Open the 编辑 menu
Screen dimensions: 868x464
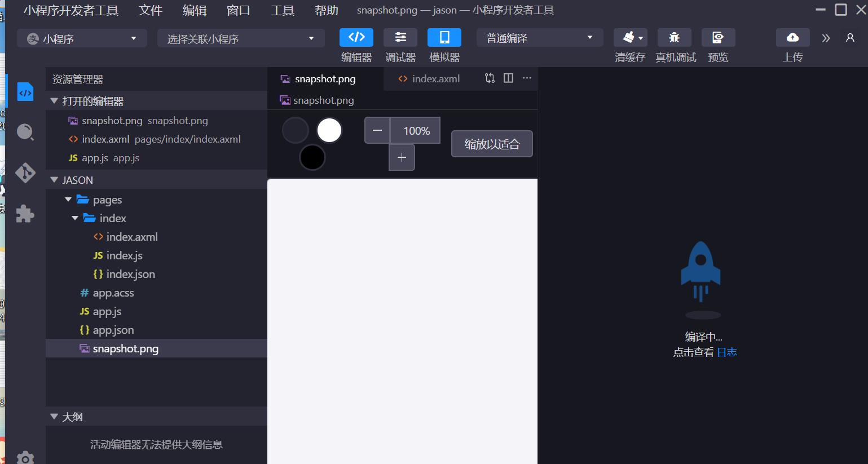coord(195,10)
